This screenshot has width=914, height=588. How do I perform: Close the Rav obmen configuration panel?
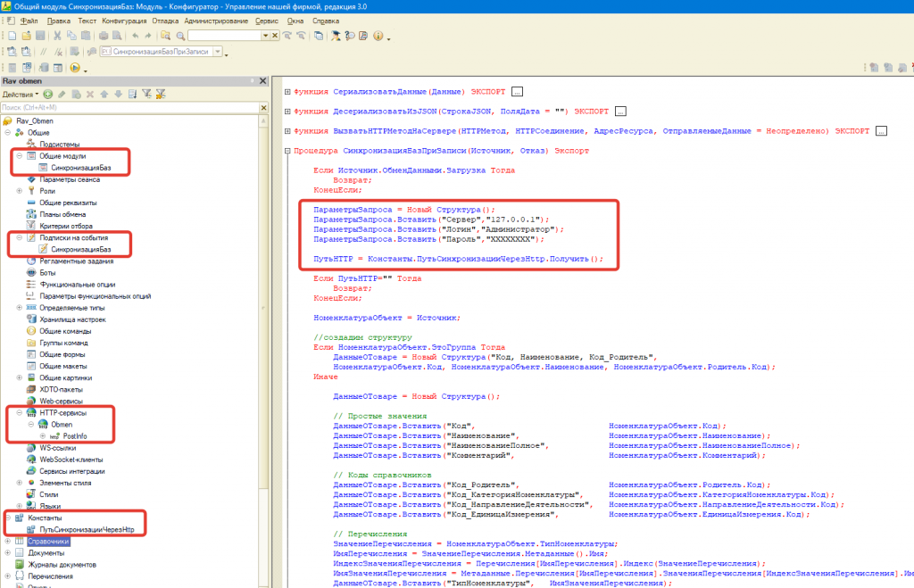pyautogui.click(x=263, y=81)
